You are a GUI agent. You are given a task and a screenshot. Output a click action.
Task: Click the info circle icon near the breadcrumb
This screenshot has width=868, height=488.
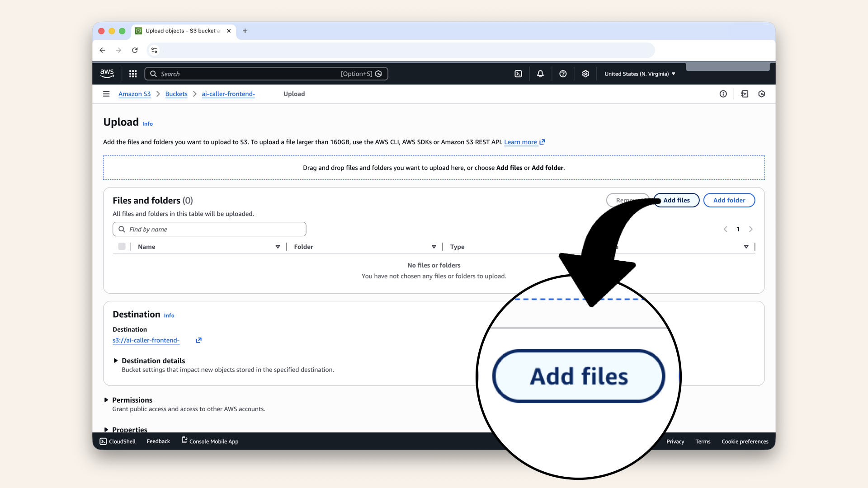click(x=723, y=94)
